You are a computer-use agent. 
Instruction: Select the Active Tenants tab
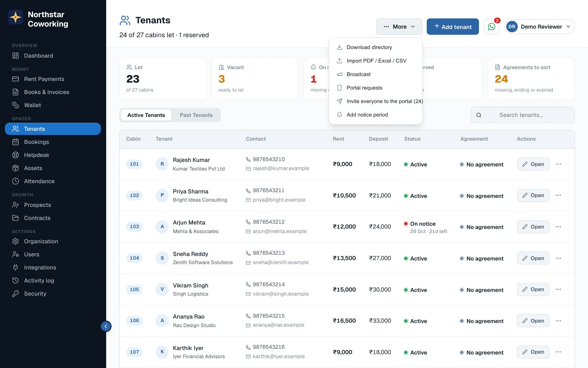(146, 115)
